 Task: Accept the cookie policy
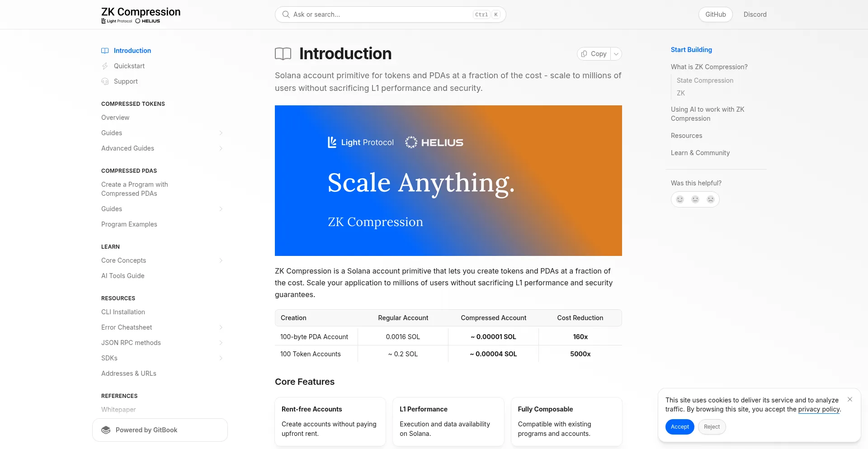pos(679,427)
